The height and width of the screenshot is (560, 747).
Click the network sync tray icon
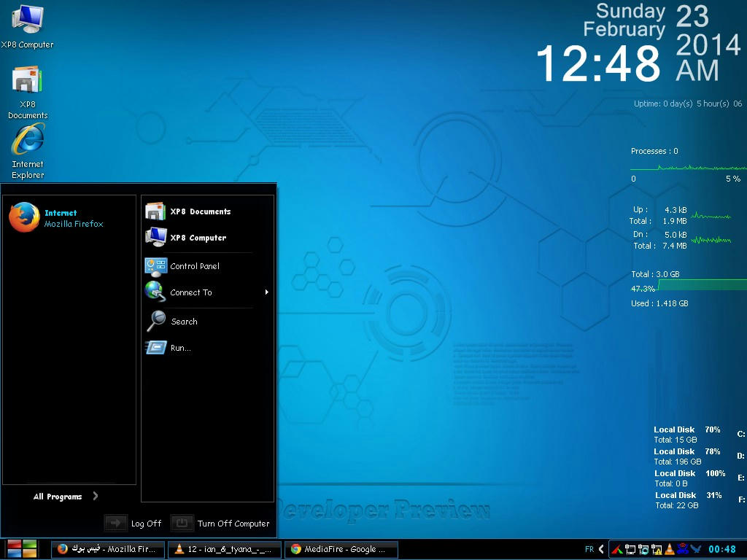643,549
